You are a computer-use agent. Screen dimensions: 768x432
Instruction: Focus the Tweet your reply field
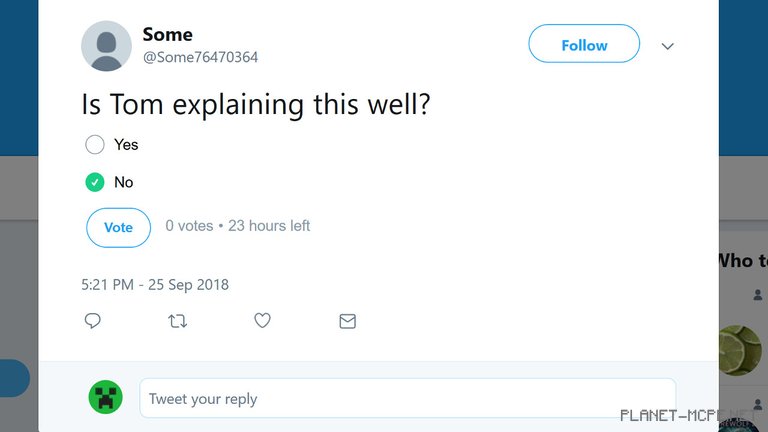(407, 398)
